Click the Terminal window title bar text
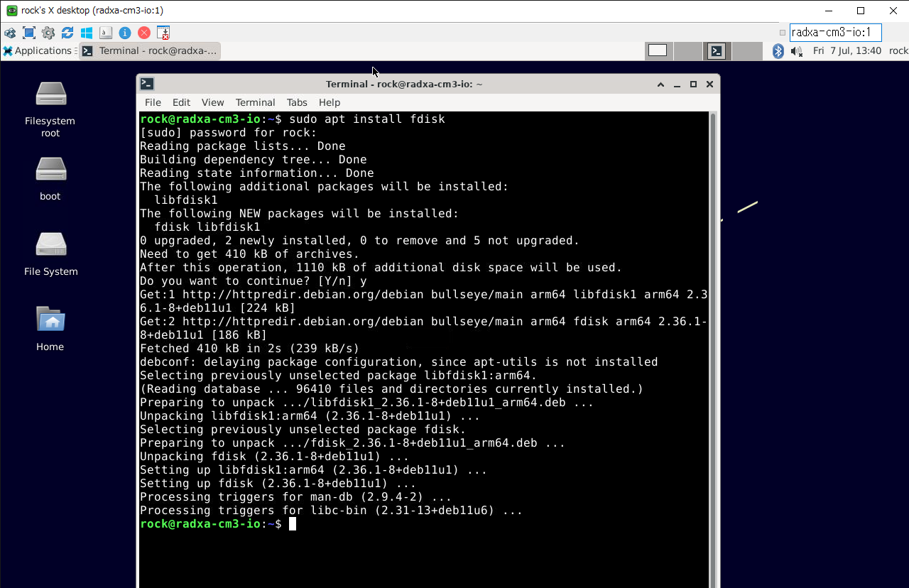The width and height of the screenshot is (909, 588). click(404, 84)
